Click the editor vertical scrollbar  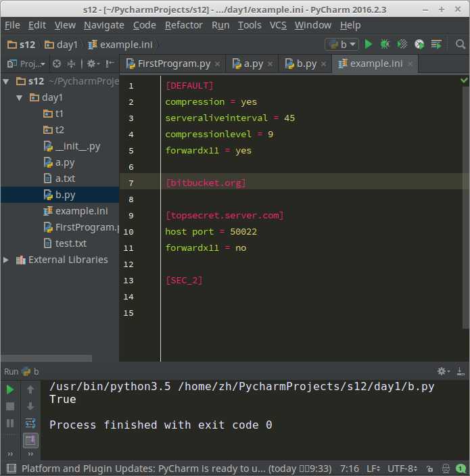[466, 208]
